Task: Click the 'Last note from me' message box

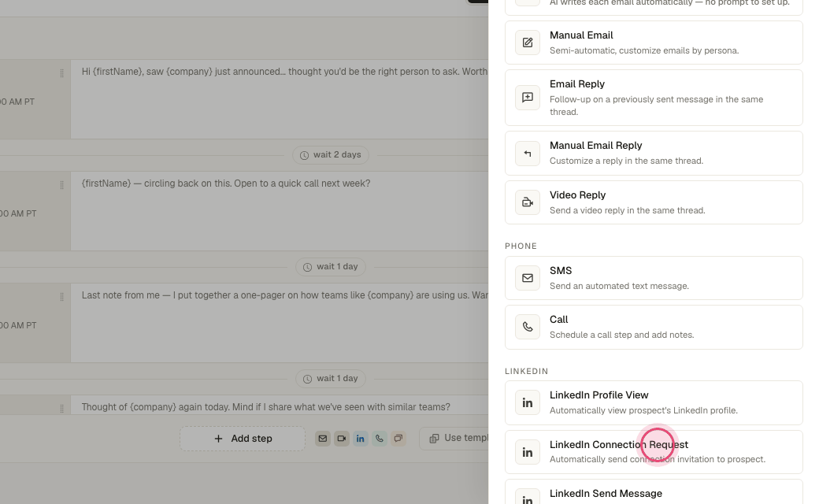Action: click(x=280, y=323)
